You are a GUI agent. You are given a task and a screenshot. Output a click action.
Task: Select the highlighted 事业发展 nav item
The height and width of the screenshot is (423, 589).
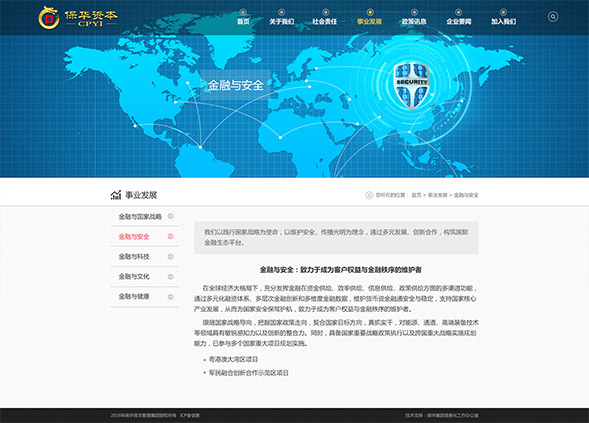pos(370,21)
